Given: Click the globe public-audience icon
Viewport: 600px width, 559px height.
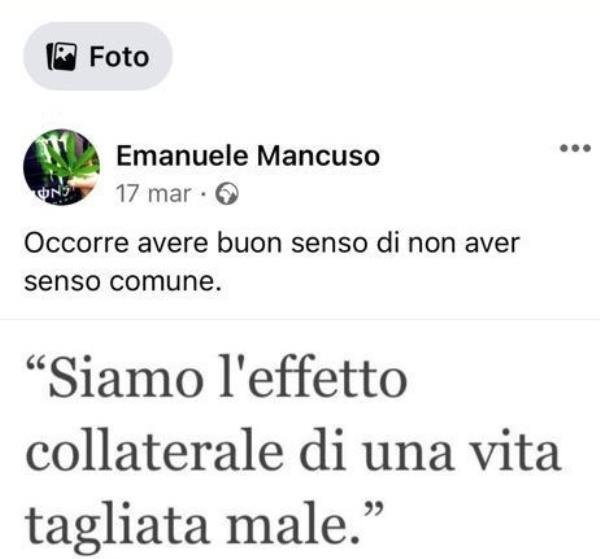Looking at the screenshot, I should 227,194.
